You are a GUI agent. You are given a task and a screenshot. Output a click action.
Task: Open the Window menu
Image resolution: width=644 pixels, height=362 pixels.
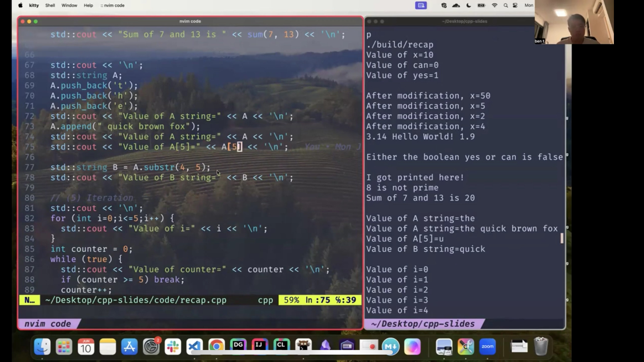click(69, 5)
